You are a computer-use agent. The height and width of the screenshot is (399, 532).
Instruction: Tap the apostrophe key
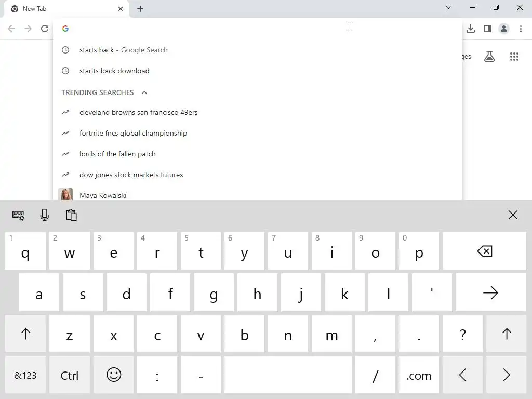[x=432, y=292]
